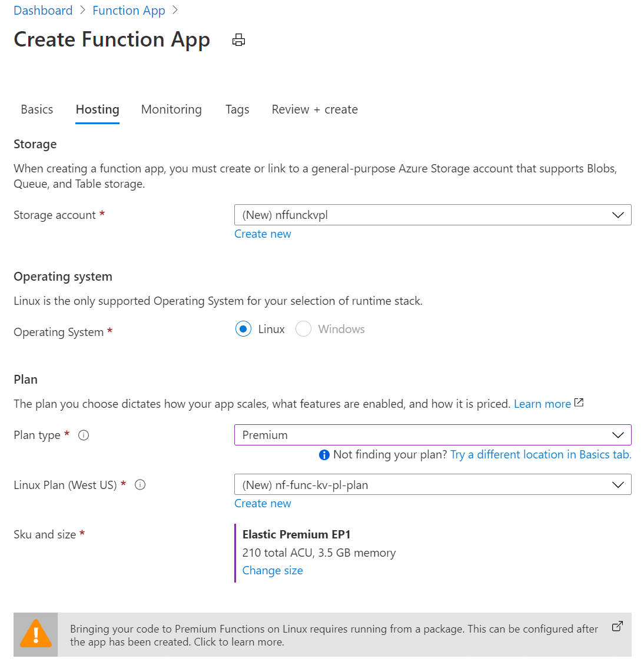
Task: Expand the Plan type dropdown showing Premium
Action: click(618, 435)
